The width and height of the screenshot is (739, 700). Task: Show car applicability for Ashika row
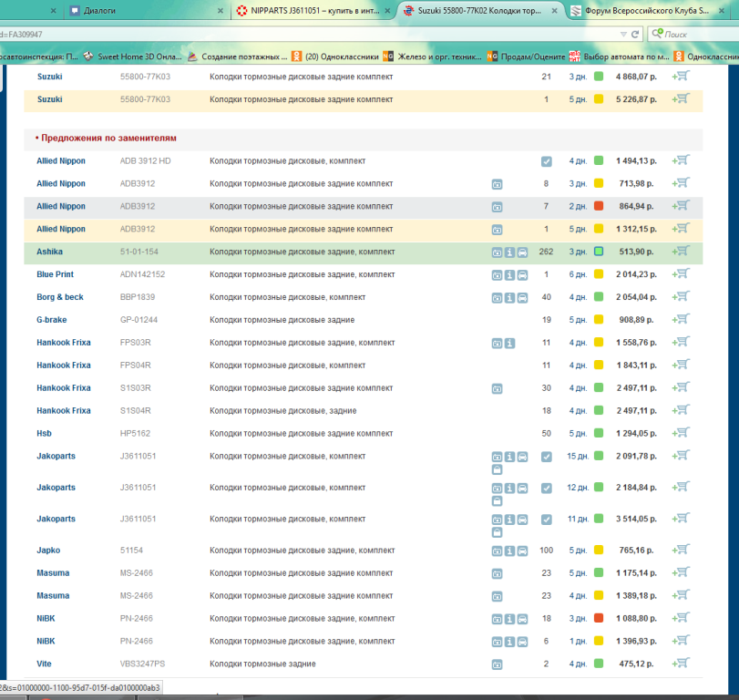point(522,252)
